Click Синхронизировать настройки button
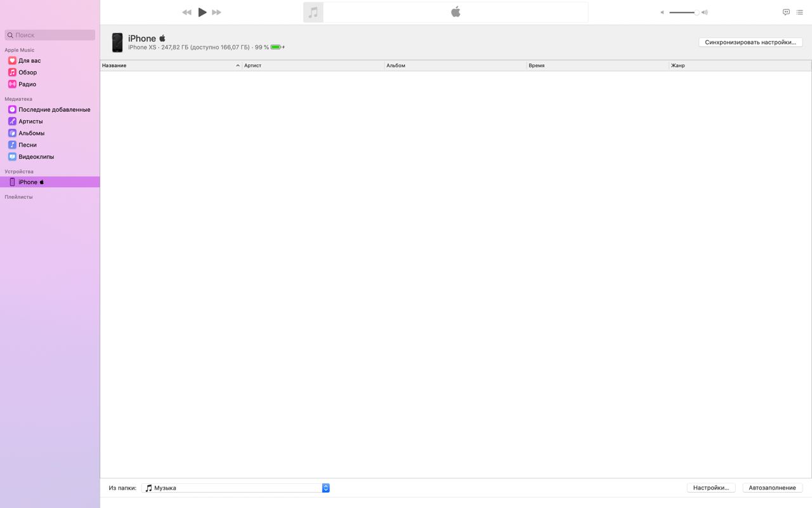This screenshot has width=812, height=508. (x=750, y=42)
